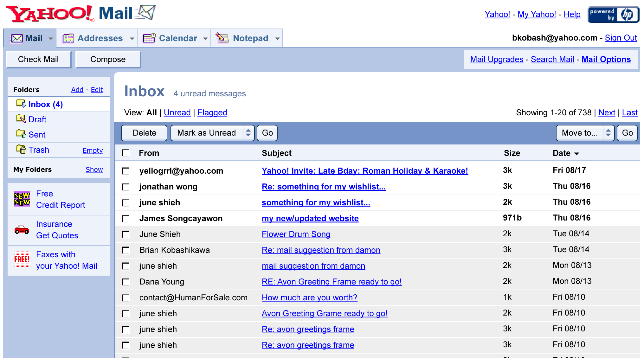Check the Flower Drum Song message checkbox
The width and height of the screenshot is (644, 358).
pyautogui.click(x=126, y=234)
